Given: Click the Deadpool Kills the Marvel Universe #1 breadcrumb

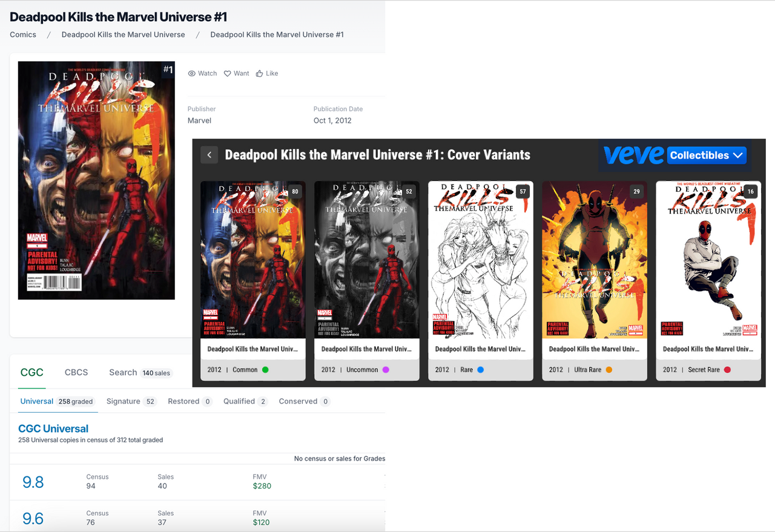Looking at the screenshot, I should (277, 34).
